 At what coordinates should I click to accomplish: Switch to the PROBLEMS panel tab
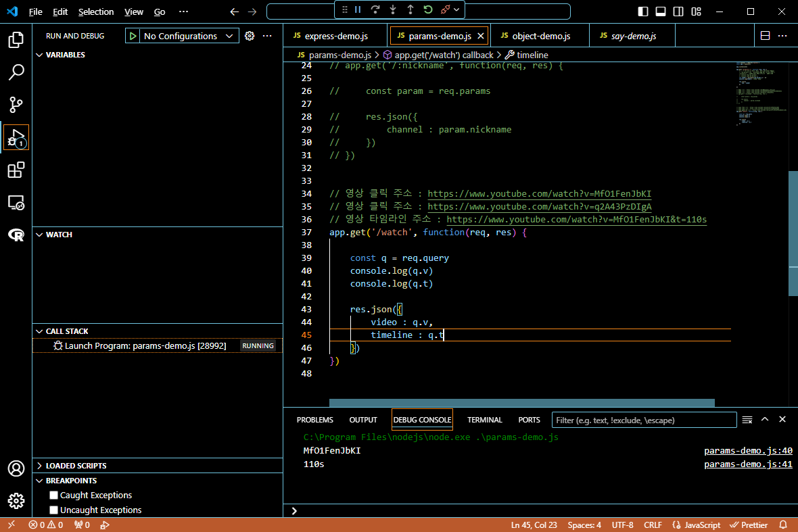315,420
